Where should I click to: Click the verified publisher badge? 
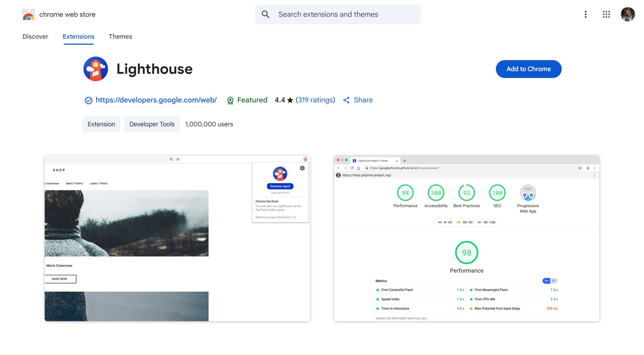tap(88, 100)
